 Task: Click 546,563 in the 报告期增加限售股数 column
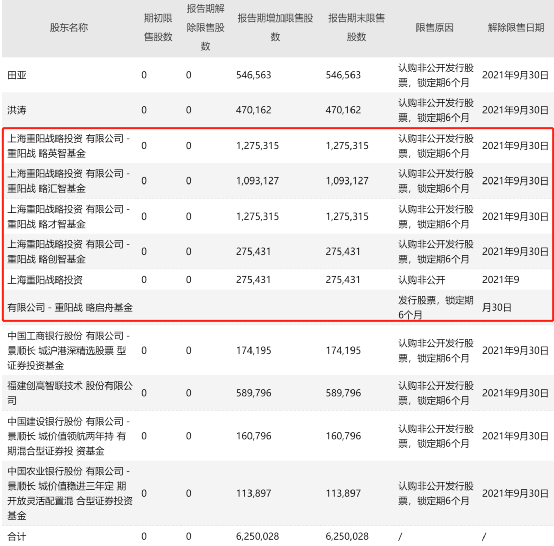coord(254,75)
